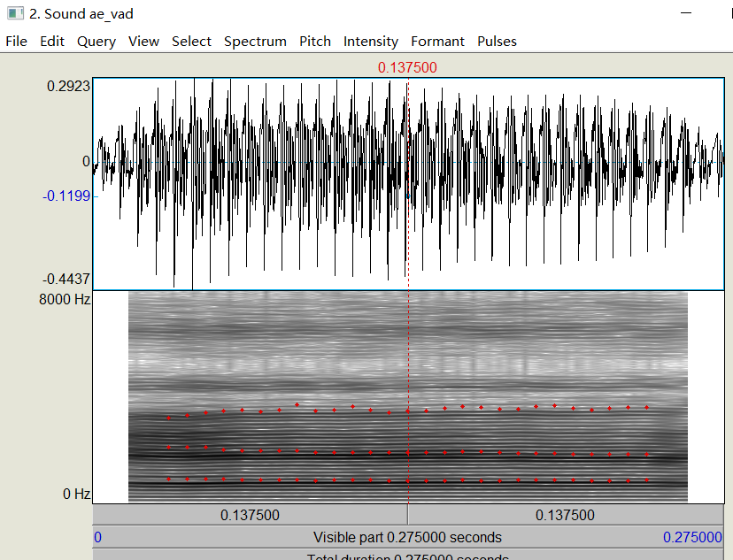Open the View menu
This screenshot has width=733, height=560.
(144, 42)
